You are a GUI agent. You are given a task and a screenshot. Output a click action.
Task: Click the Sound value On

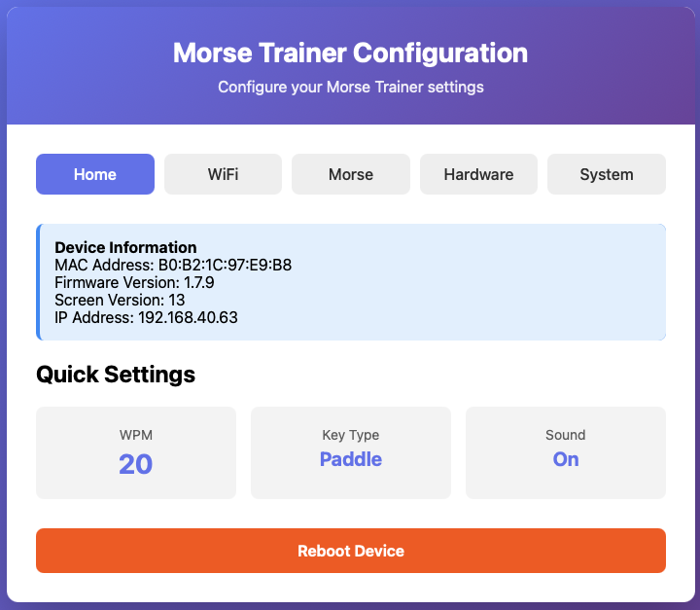pos(566,459)
